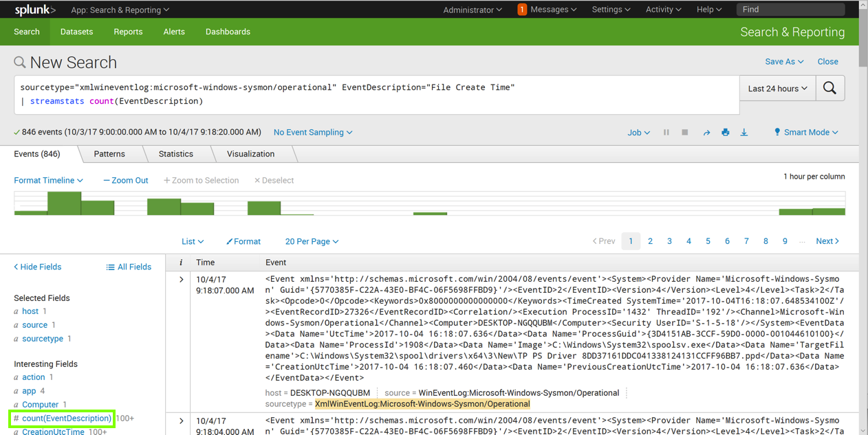
Task: Click the share job arrow icon
Action: coord(706,133)
